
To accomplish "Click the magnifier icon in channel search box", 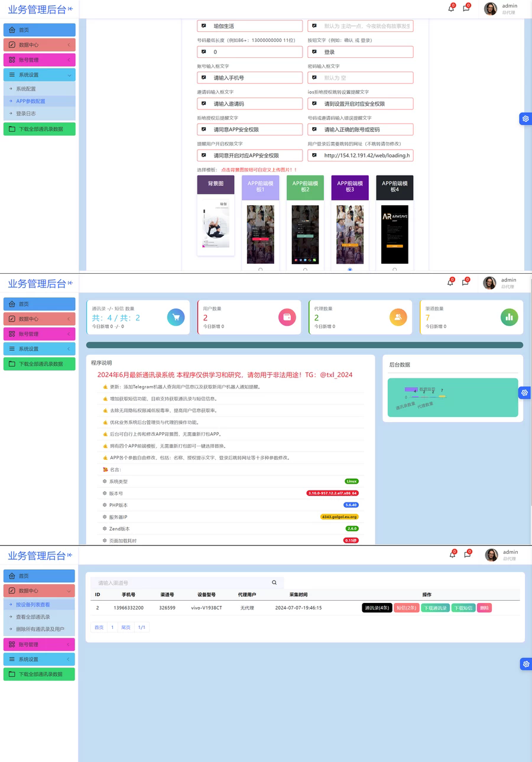I will (274, 583).
